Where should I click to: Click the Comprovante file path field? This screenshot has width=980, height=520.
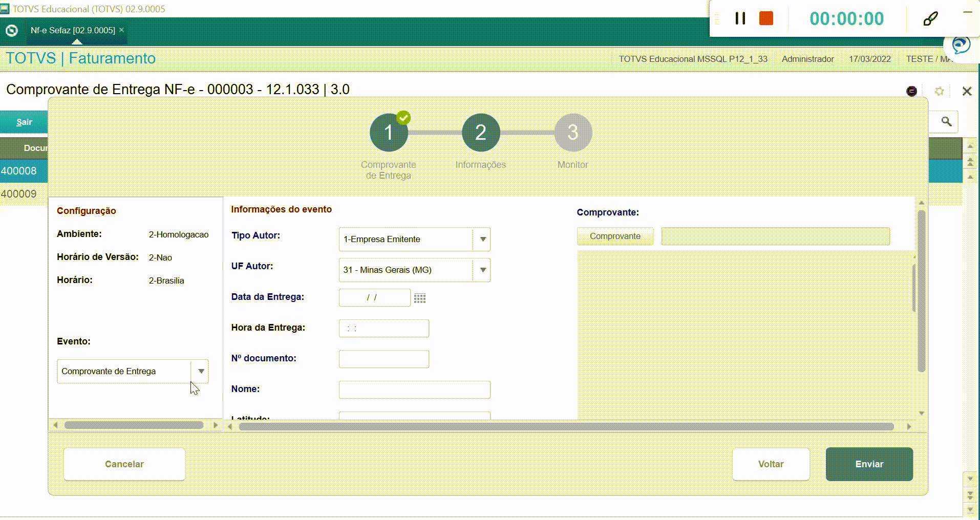pyautogui.click(x=775, y=236)
